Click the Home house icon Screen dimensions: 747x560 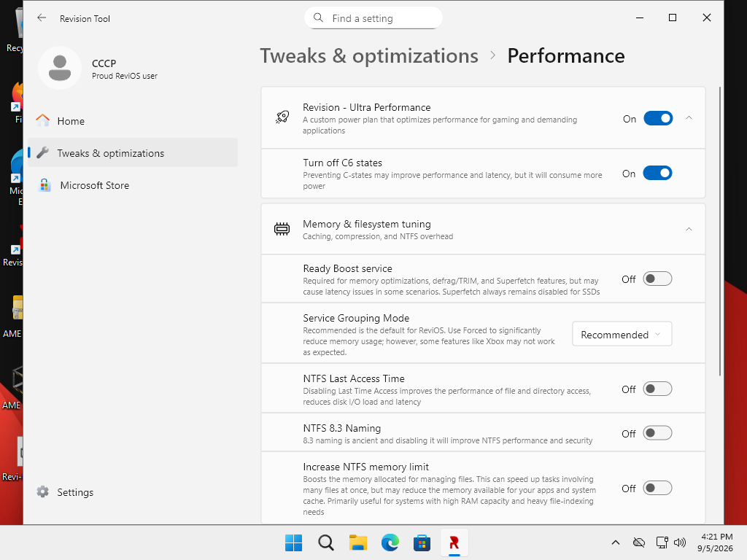tap(43, 120)
